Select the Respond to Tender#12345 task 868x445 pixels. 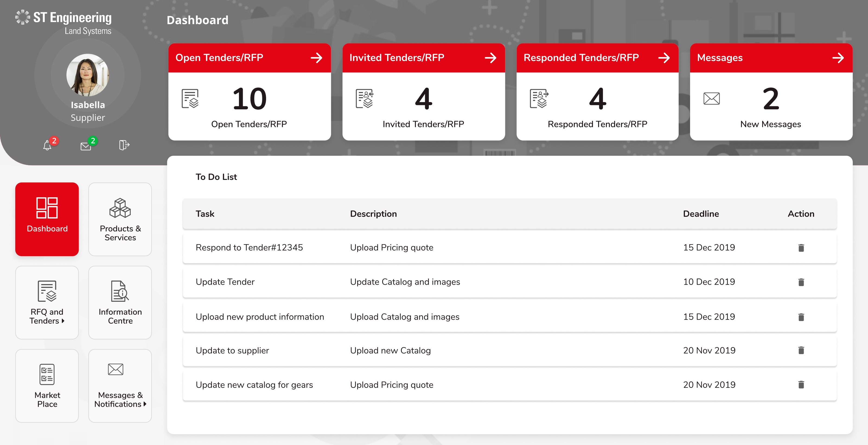[249, 247]
